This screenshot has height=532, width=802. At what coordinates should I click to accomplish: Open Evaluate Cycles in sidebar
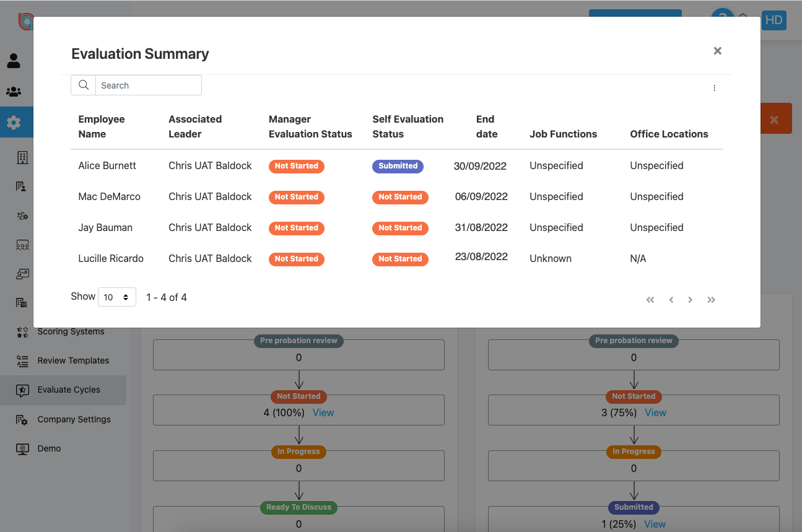[63, 390]
